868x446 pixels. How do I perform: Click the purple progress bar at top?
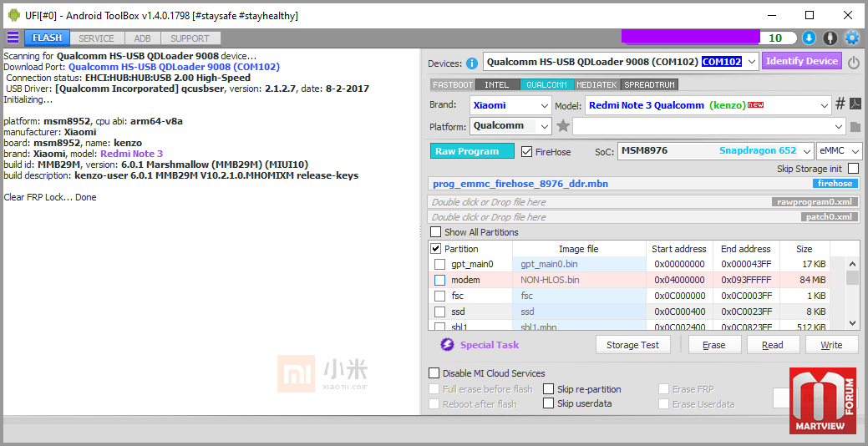coord(690,37)
